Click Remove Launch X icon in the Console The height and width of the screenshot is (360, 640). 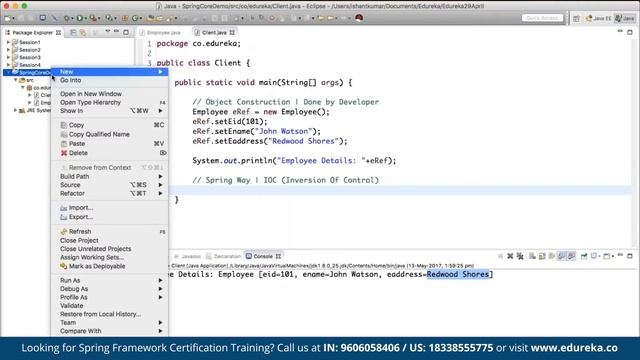tap(510, 256)
